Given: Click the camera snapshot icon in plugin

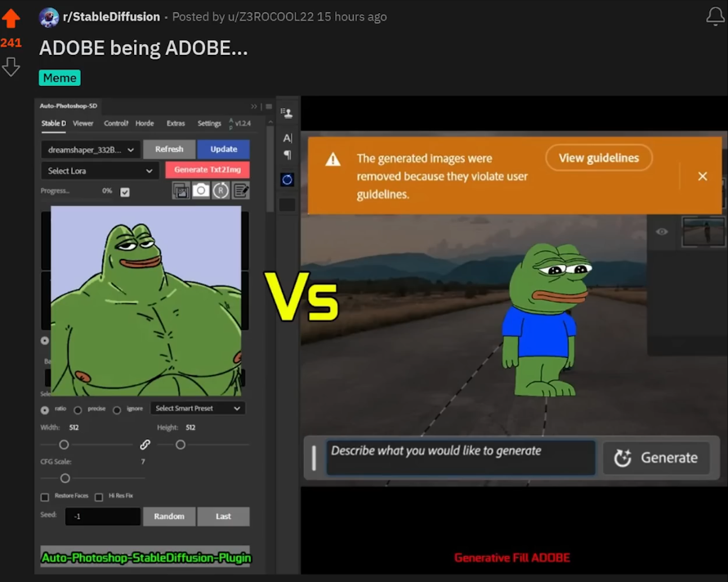Looking at the screenshot, I should 201,190.
